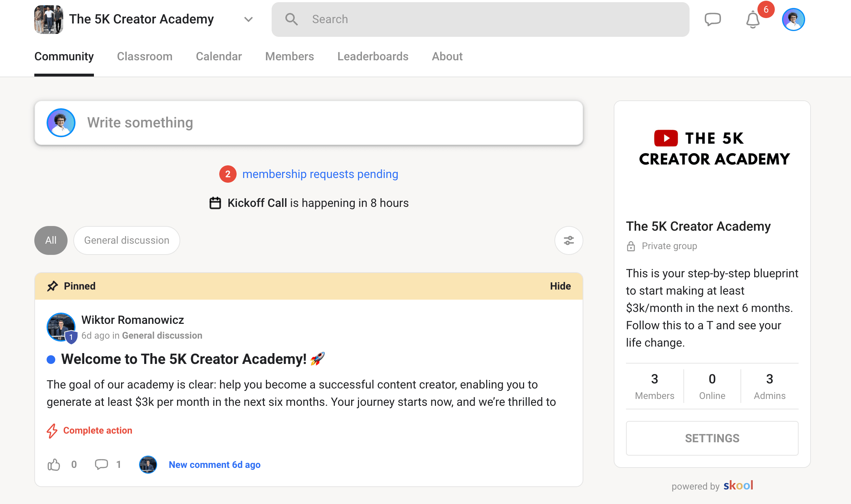851x504 pixels.
Task: Open The 5K Creator Academy group menu
Action: coord(141,19)
